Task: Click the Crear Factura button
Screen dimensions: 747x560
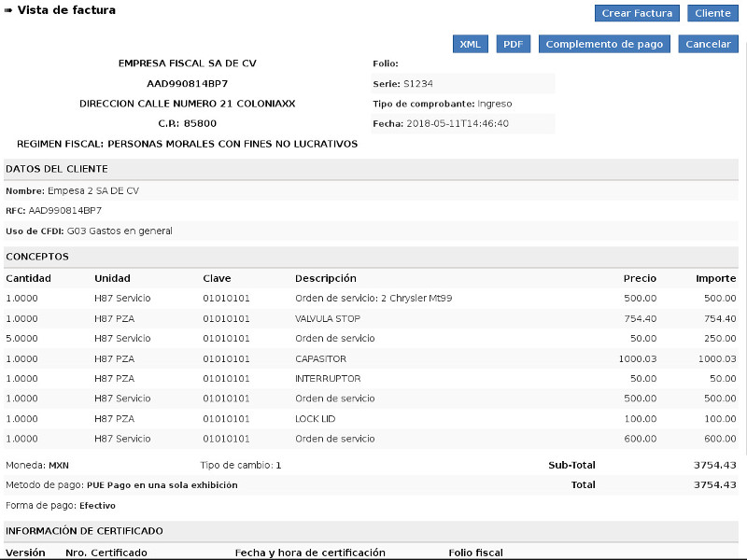Action: [x=637, y=13]
